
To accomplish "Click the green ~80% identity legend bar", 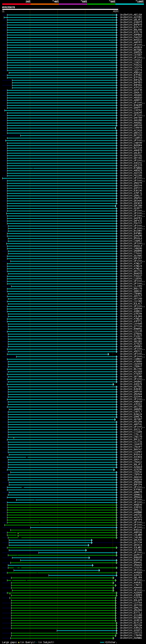I will (x=101, y=4).
